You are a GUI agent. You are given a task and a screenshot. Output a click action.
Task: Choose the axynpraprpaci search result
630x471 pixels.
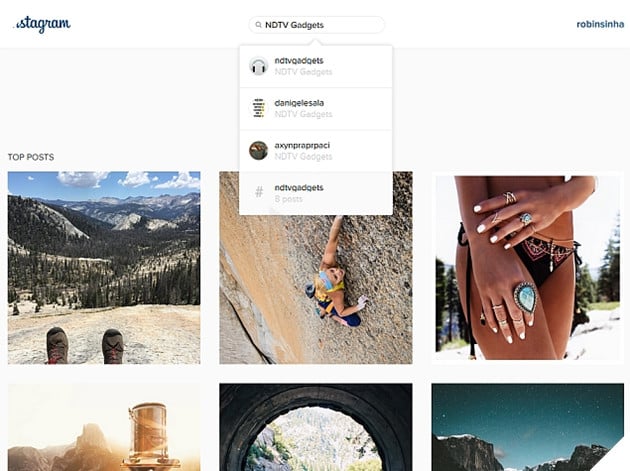[316, 151]
